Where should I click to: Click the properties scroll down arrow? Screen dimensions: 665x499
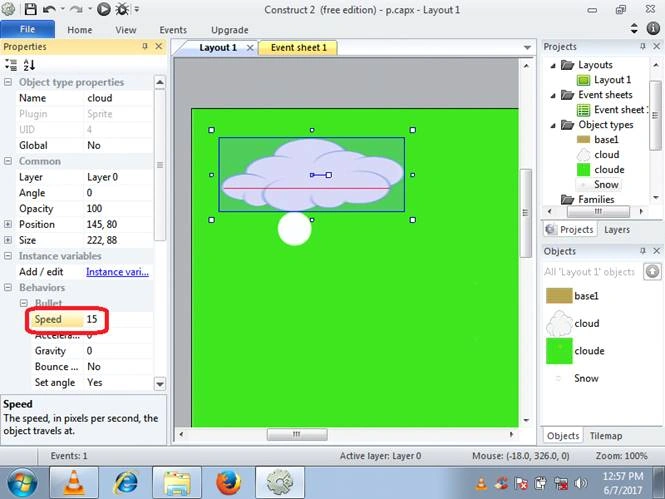click(x=160, y=384)
